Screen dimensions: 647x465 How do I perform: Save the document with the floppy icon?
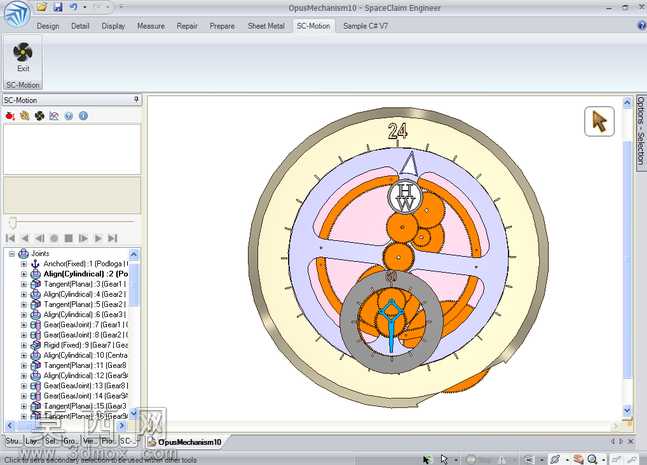58,7
